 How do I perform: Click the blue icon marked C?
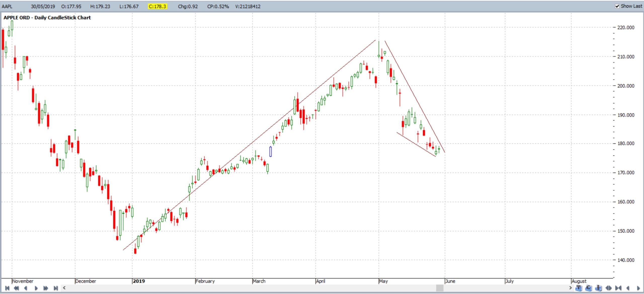[589, 288]
